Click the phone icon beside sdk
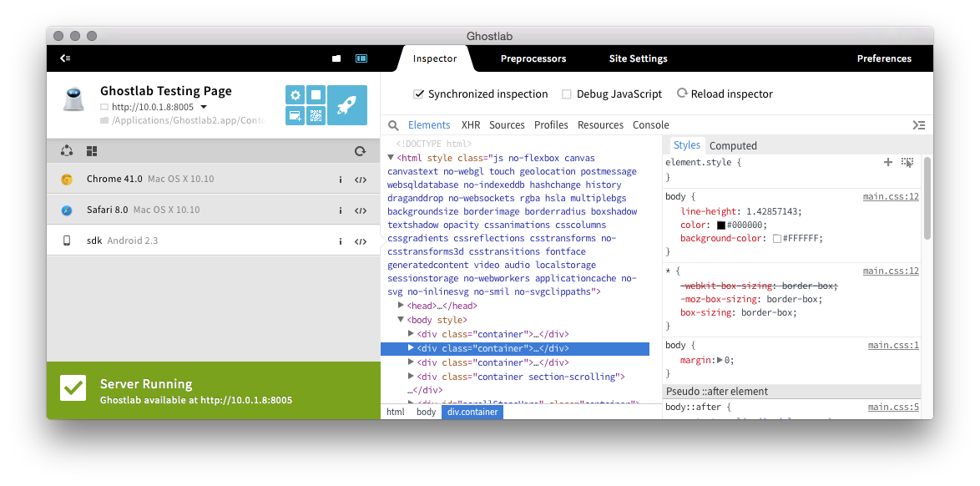This screenshot has height=486, width=980. (x=67, y=240)
